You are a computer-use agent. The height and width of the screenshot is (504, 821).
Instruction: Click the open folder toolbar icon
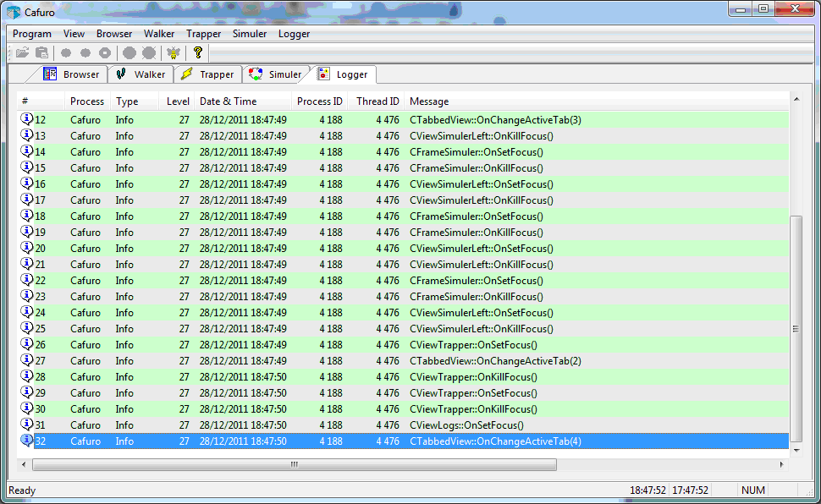pos(22,52)
